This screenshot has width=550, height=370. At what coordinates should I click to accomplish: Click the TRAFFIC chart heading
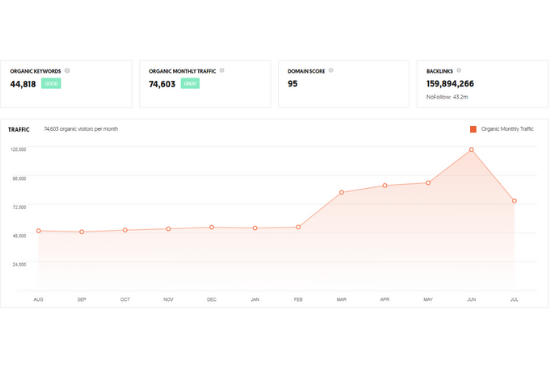(x=19, y=130)
